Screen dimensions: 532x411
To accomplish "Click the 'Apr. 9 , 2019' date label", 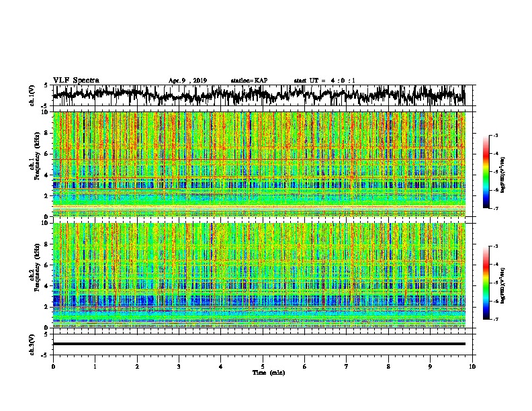I will (x=187, y=81).
